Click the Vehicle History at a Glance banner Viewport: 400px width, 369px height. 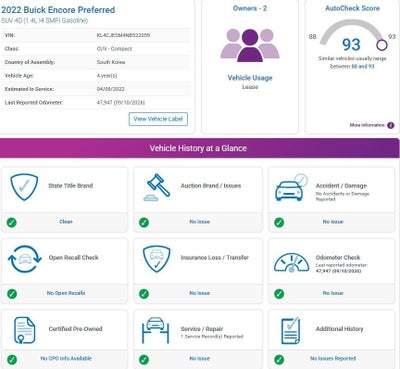coord(199,148)
